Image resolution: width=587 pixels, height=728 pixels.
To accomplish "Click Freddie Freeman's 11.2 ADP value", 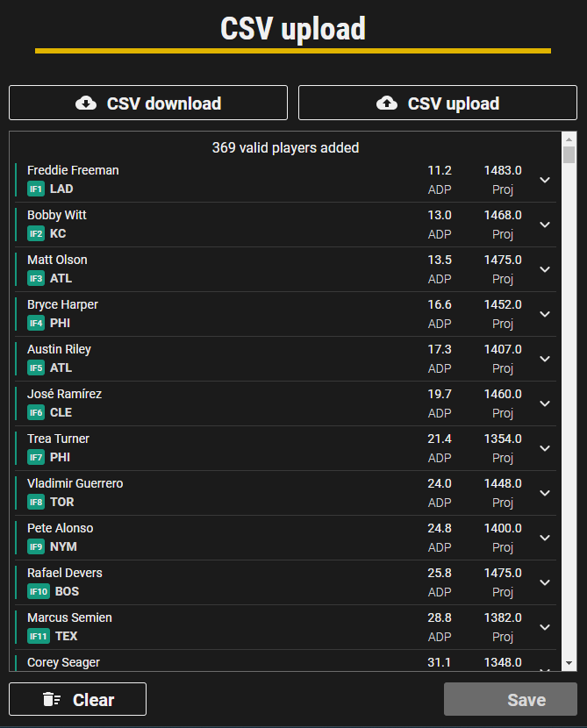I will pyautogui.click(x=440, y=170).
